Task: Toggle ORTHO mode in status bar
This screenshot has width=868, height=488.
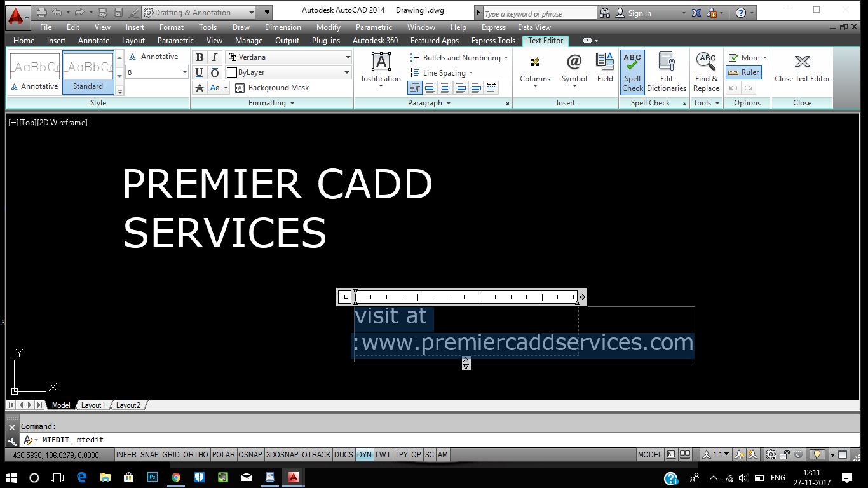Action: coord(195,455)
